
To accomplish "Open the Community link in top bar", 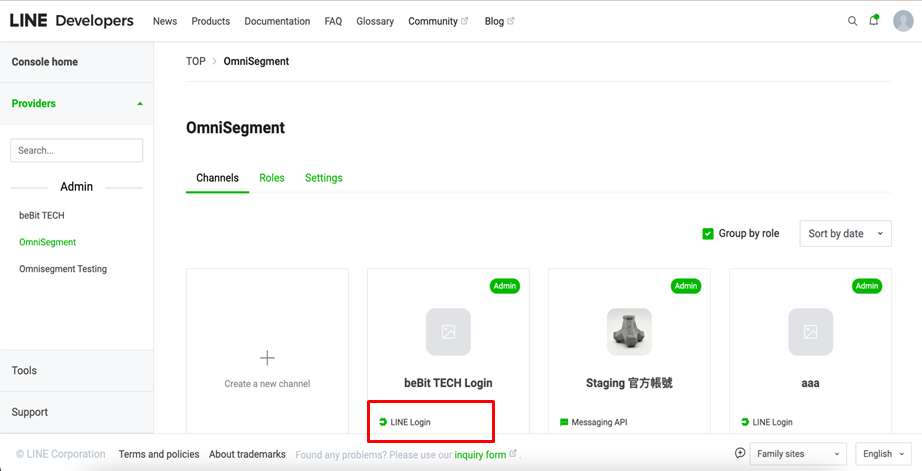I will tap(433, 21).
